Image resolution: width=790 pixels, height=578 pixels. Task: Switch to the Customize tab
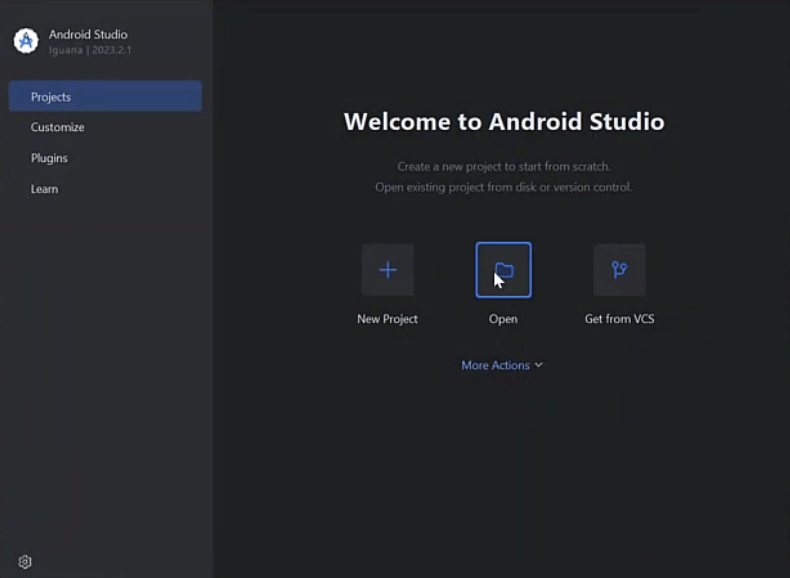pyautogui.click(x=57, y=127)
